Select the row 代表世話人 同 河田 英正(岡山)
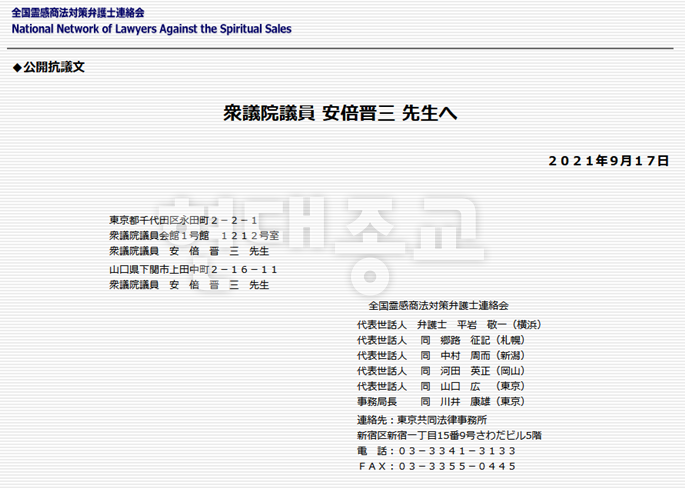Image resolution: width=685 pixels, height=488 pixels. point(441,370)
